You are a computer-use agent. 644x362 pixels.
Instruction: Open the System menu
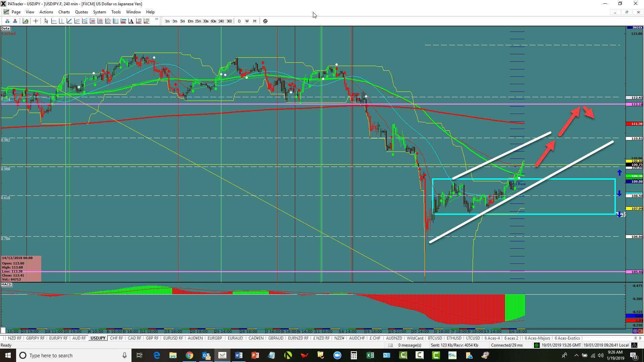(99, 12)
